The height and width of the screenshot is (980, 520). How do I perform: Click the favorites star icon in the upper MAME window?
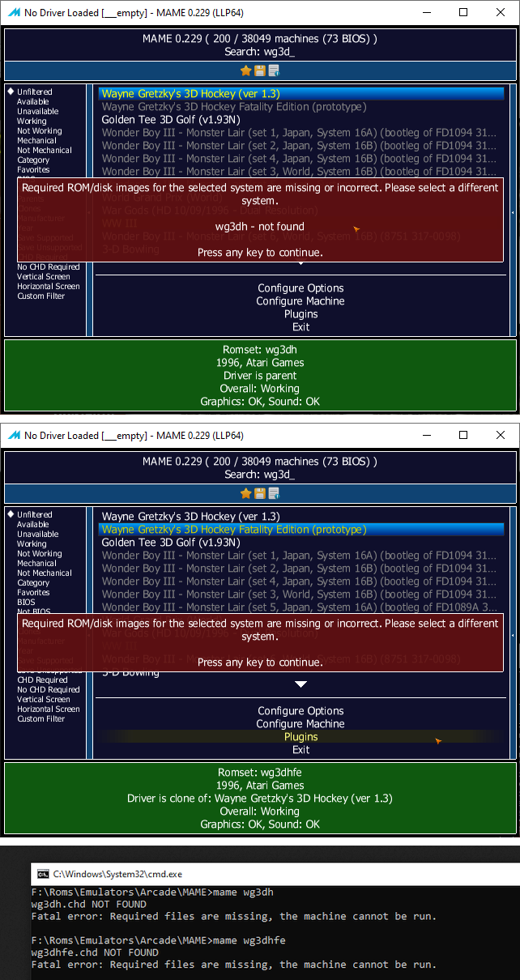click(246, 70)
